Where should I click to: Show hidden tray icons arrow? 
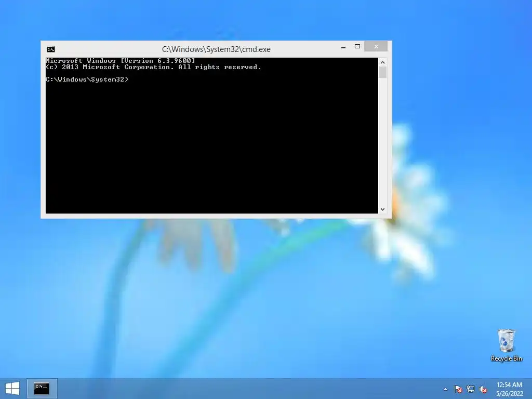tap(445, 389)
